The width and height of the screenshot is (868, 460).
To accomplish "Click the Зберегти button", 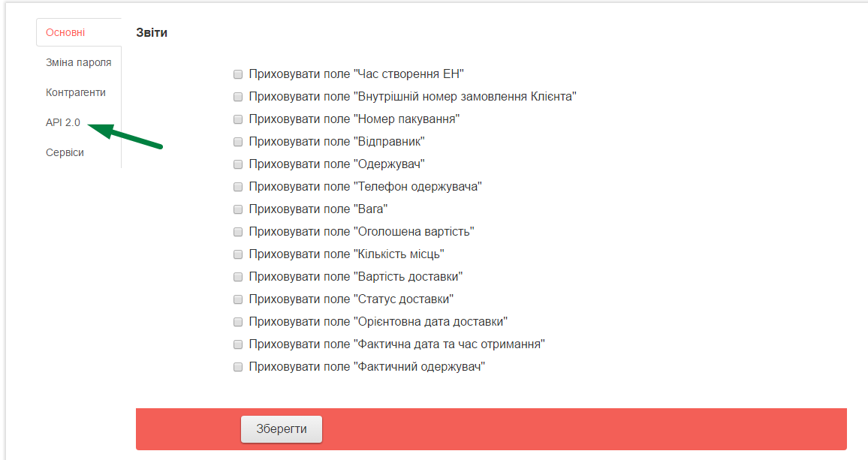I will pos(282,429).
